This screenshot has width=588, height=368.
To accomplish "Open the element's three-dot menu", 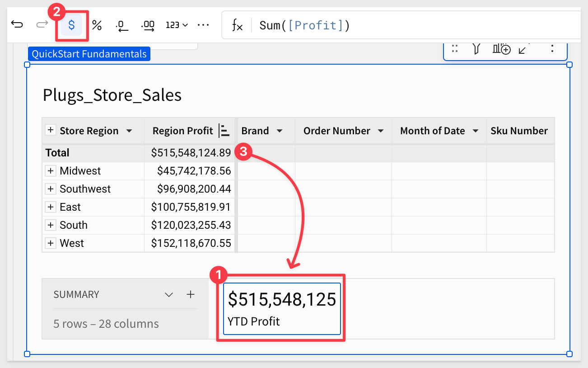I will pos(552,49).
